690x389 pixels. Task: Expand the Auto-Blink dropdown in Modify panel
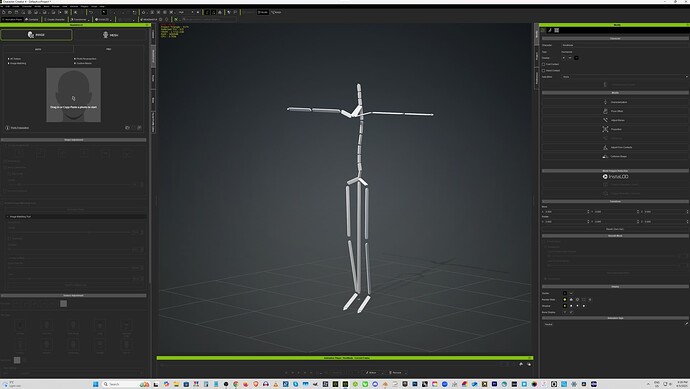pos(625,77)
